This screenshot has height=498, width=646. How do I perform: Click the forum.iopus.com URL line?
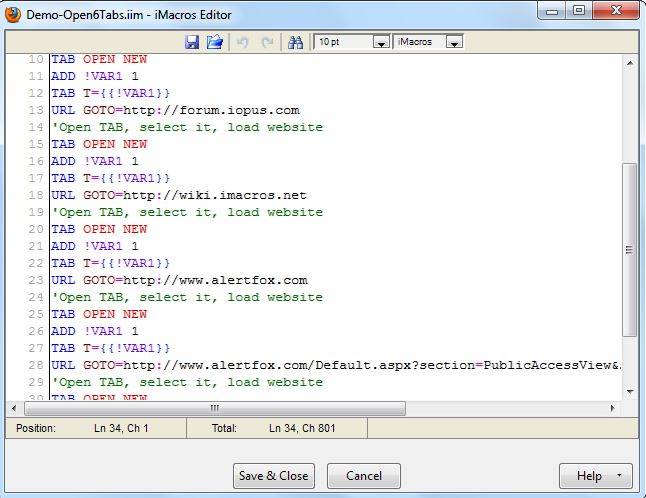(x=175, y=110)
